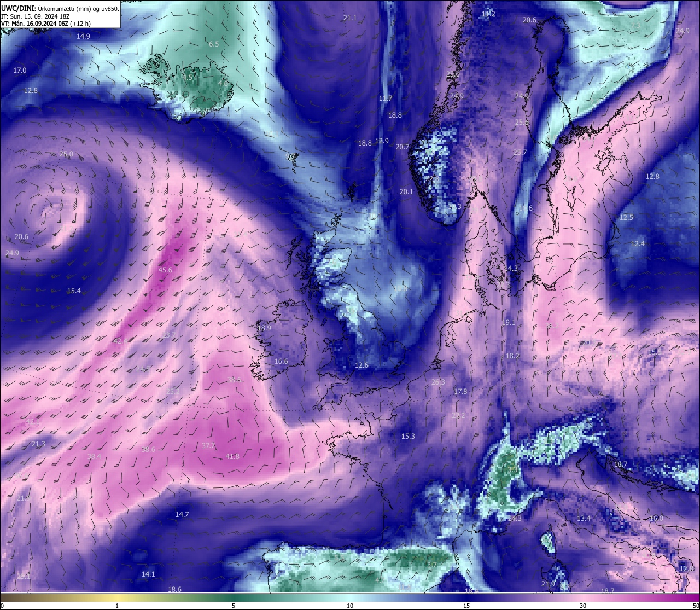Select the 14.7 value label
700x610 pixels.
[x=182, y=514]
